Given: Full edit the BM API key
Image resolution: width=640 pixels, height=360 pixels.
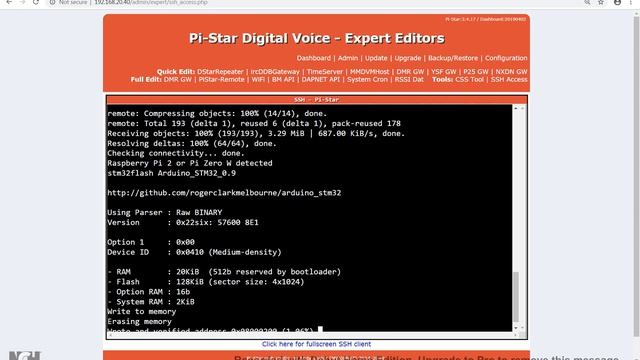Looking at the screenshot, I should tap(283, 79).
